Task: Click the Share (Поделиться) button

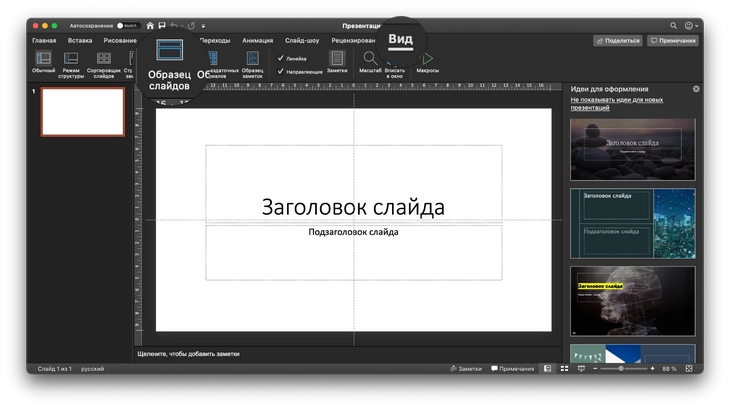Action: [x=618, y=40]
